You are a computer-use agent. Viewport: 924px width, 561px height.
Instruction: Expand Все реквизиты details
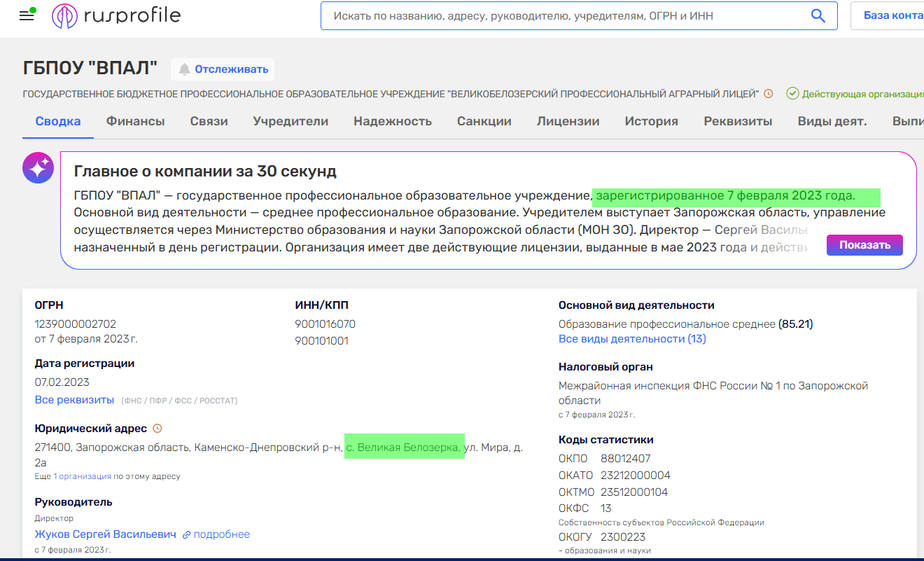(x=74, y=400)
